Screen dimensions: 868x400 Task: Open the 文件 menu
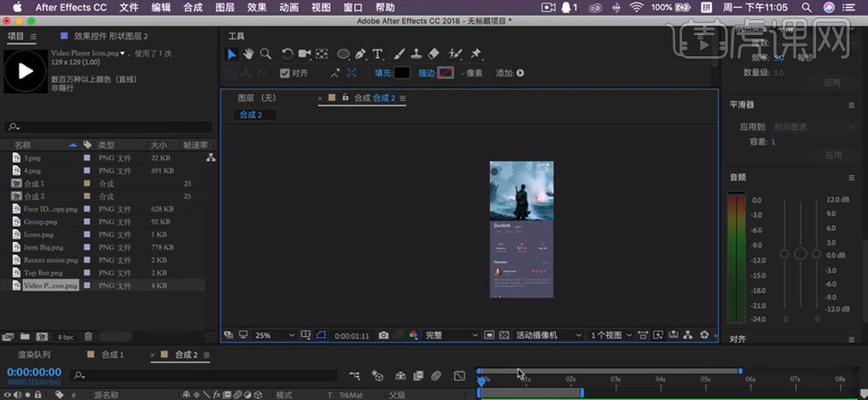[129, 7]
